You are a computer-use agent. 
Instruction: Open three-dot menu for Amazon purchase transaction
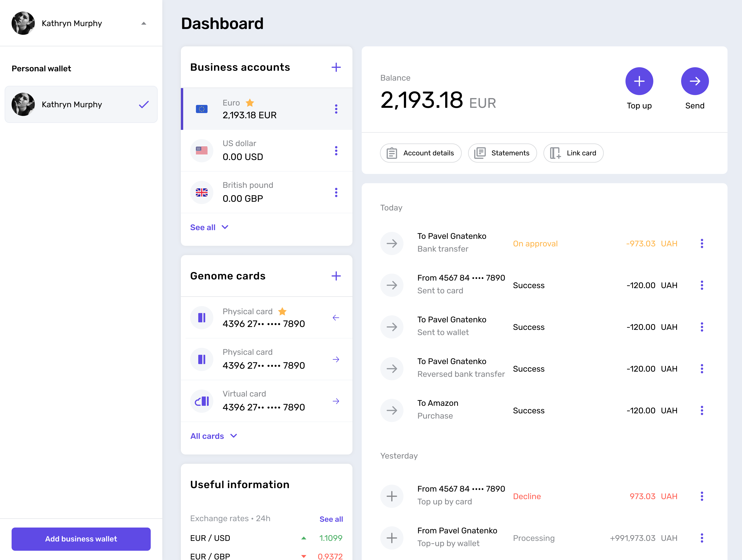pos(701,410)
